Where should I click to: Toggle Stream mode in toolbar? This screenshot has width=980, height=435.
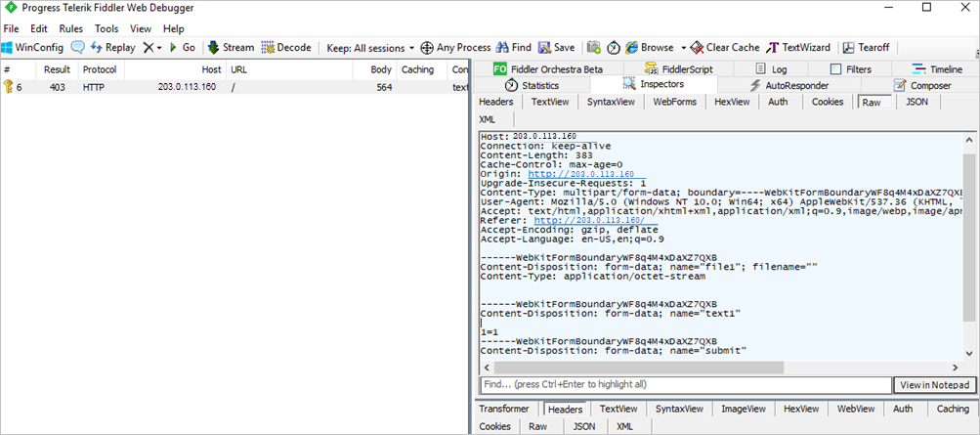click(x=231, y=48)
